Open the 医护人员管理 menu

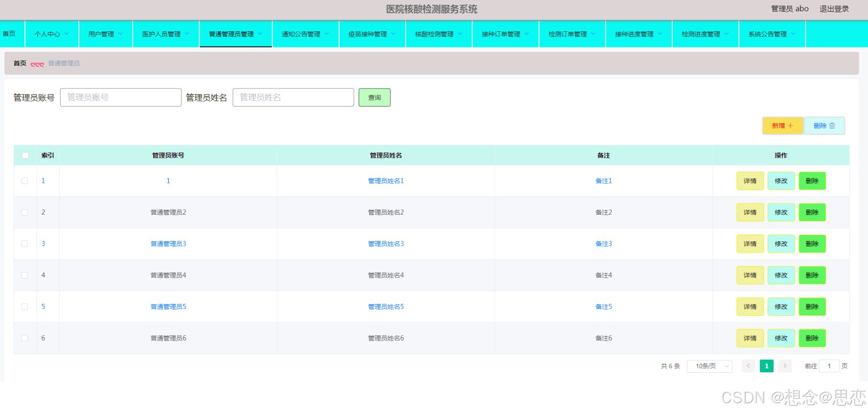(166, 34)
